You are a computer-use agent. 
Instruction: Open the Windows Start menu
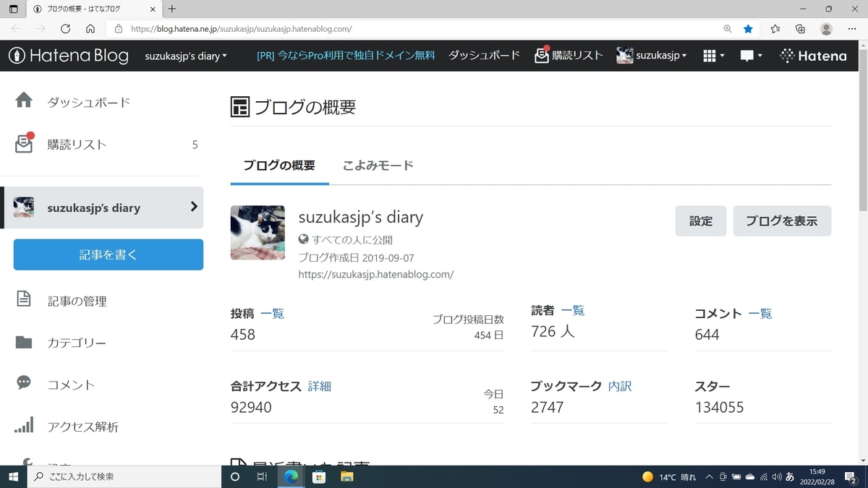tap(13, 476)
